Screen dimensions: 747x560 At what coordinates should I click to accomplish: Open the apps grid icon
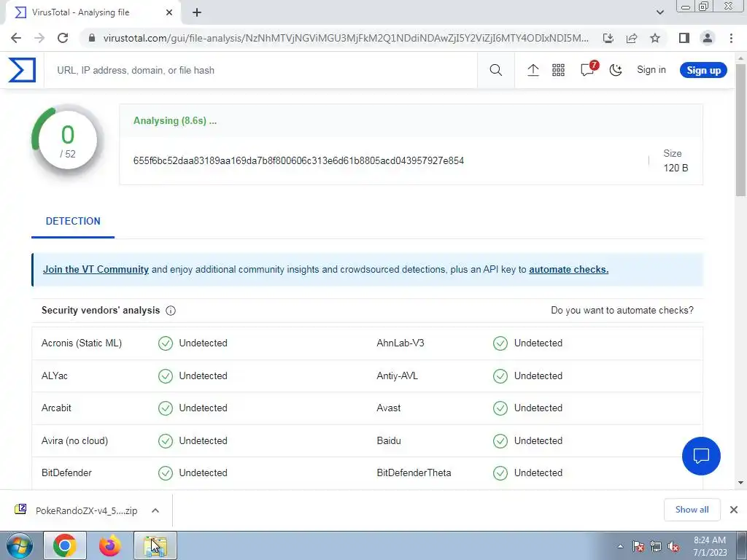coord(558,70)
